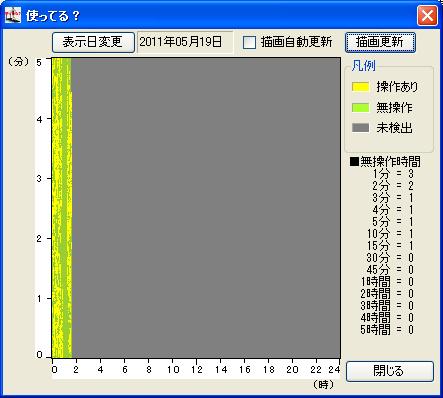Enable the 描画自動更新 checkbox
443x398 pixels.
249,42
